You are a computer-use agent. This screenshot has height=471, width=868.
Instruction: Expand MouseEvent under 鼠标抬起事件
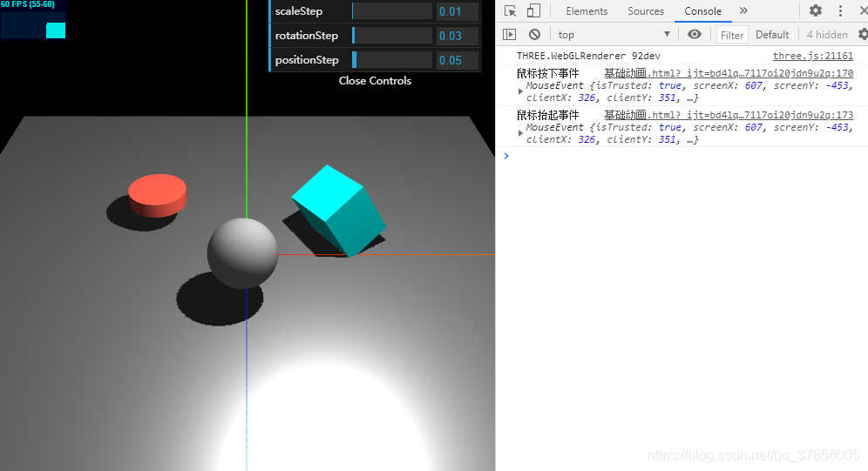pyautogui.click(x=520, y=133)
